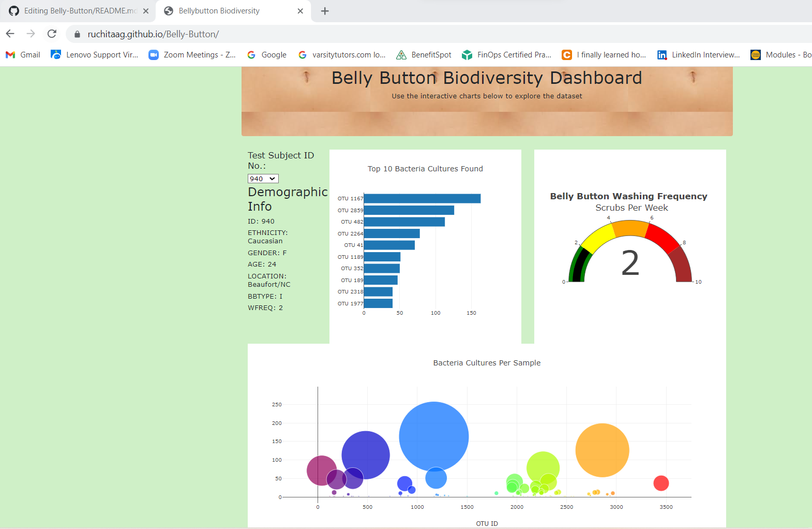Click the 'Belly Button Washing Frequency' title
This screenshot has height=529, width=812.
coord(629,196)
